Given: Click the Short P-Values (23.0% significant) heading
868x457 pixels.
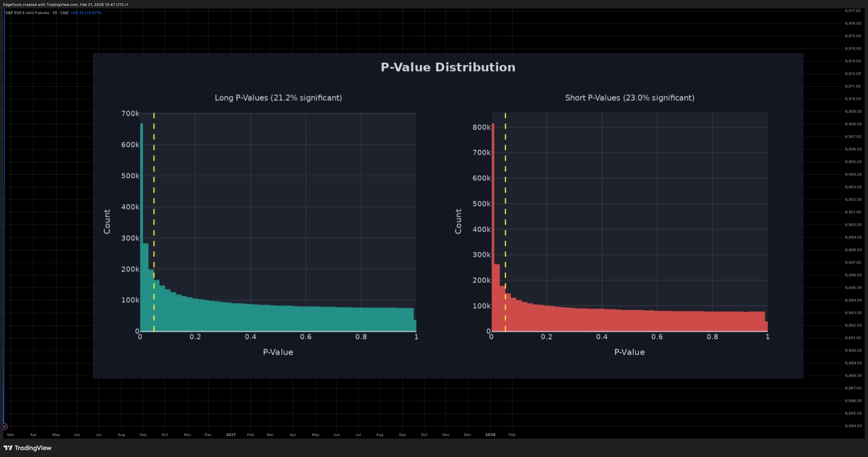Looking at the screenshot, I should tap(630, 98).
